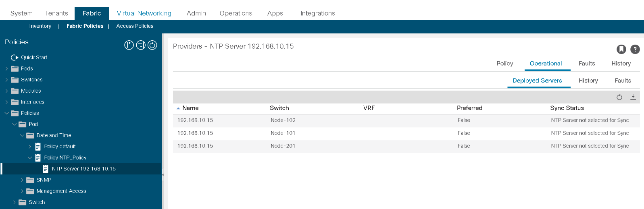Download the Deployed Servers table data
The width and height of the screenshot is (644, 209).
tap(633, 97)
